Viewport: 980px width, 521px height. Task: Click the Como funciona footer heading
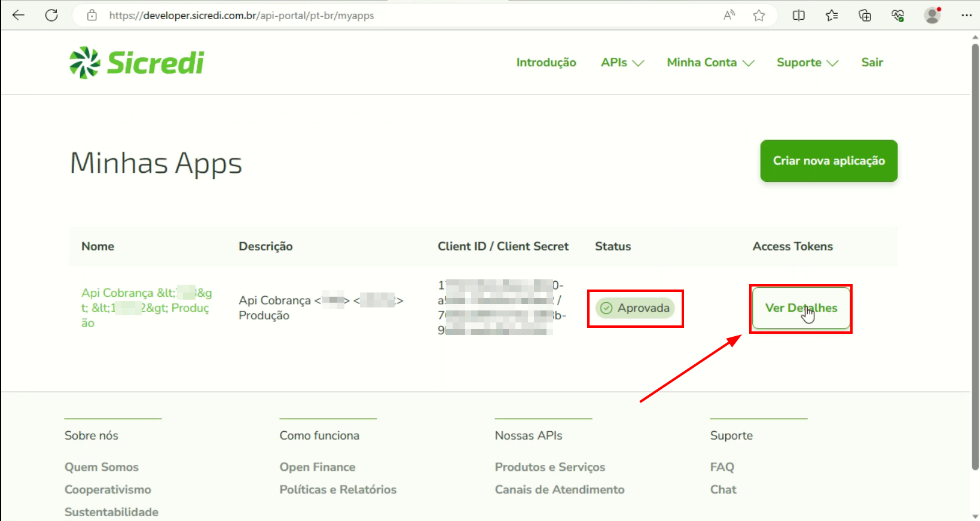(x=319, y=435)
